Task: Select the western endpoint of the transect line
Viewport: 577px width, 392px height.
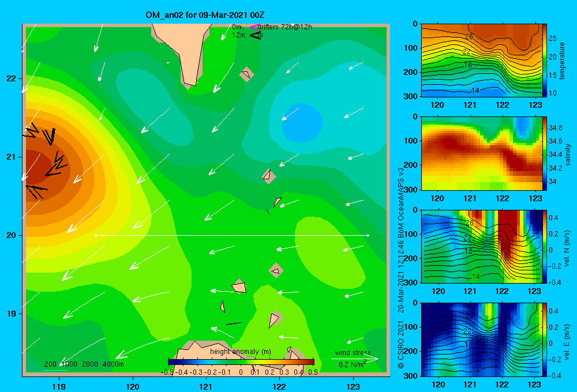Action: (x=96, y=235)
